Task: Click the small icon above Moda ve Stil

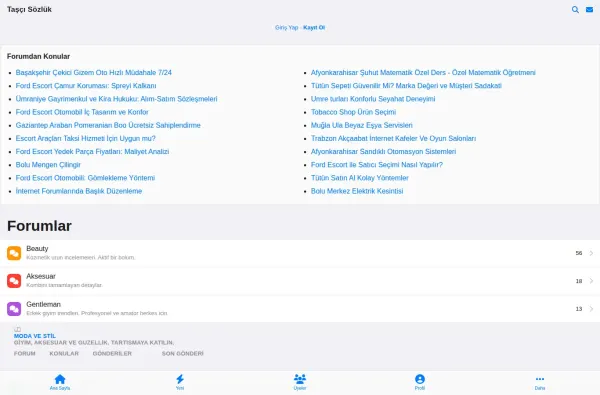Action: tap(17, 329)
